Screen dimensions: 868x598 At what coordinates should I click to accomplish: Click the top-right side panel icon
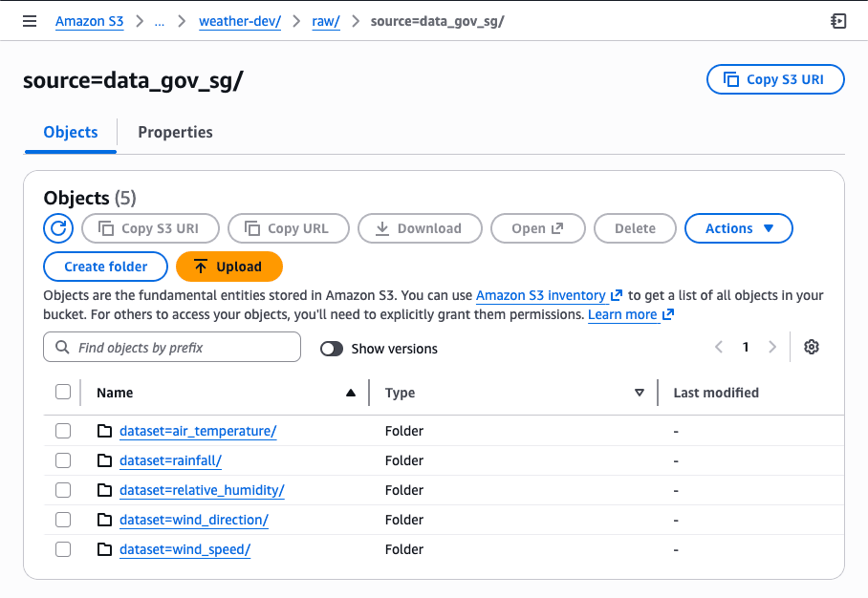[838, 21]
